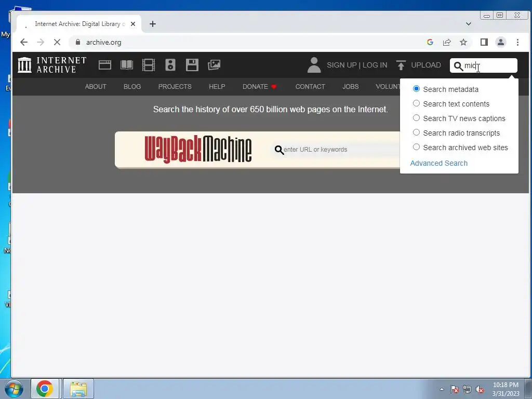Open the Video film strip icon
The width and height of the screenshot is (532, 399).
(148, 65)
